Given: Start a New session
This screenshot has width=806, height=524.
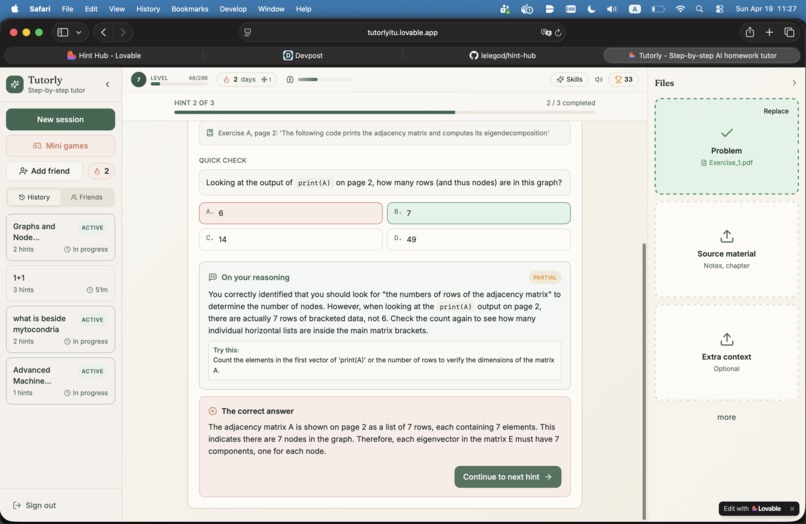Looking at the screenshot, I should click(x=60, y=119).
